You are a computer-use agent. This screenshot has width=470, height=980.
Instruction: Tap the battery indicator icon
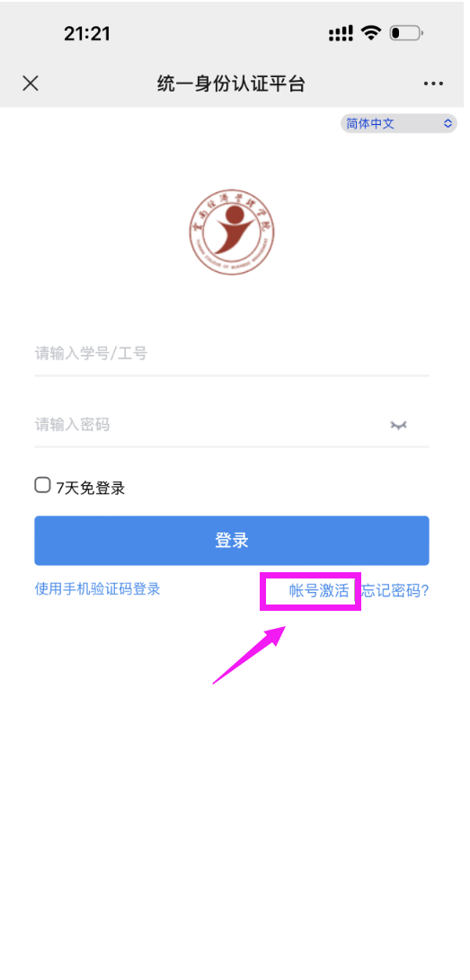[406, 33]
